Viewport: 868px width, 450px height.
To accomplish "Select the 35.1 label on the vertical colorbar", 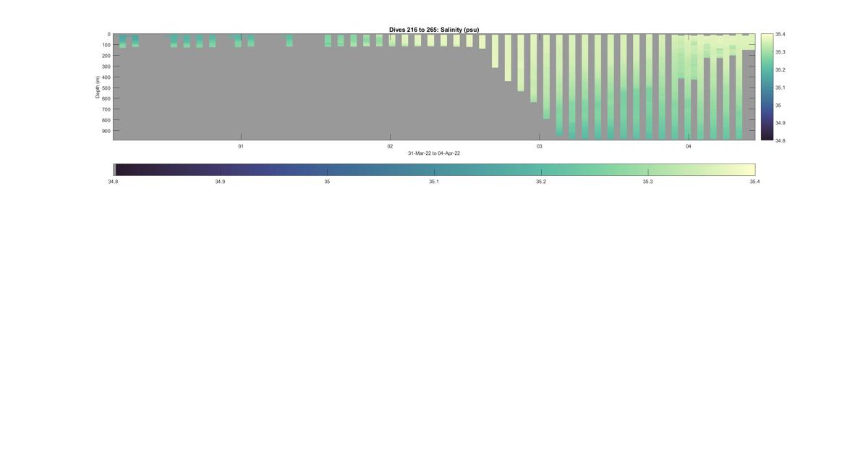I will 780,88.
